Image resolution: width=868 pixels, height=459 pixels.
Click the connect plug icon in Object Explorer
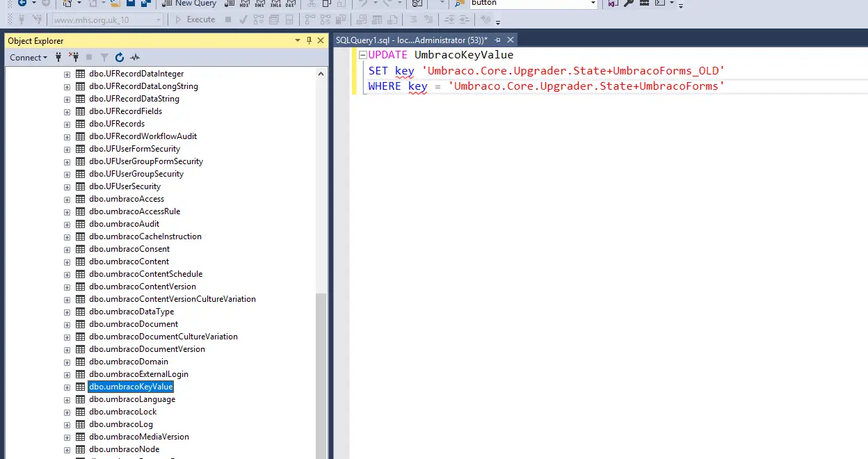tap(58, 58)
